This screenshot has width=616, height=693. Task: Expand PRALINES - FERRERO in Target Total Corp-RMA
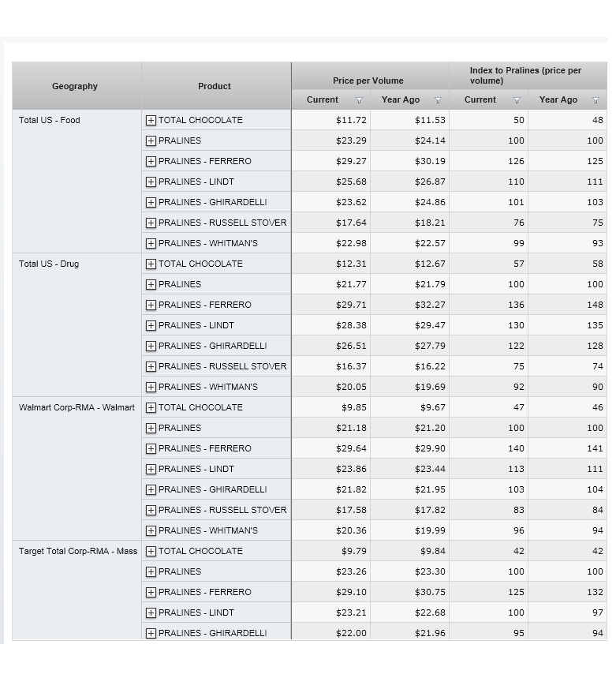[x=151, y=593]
